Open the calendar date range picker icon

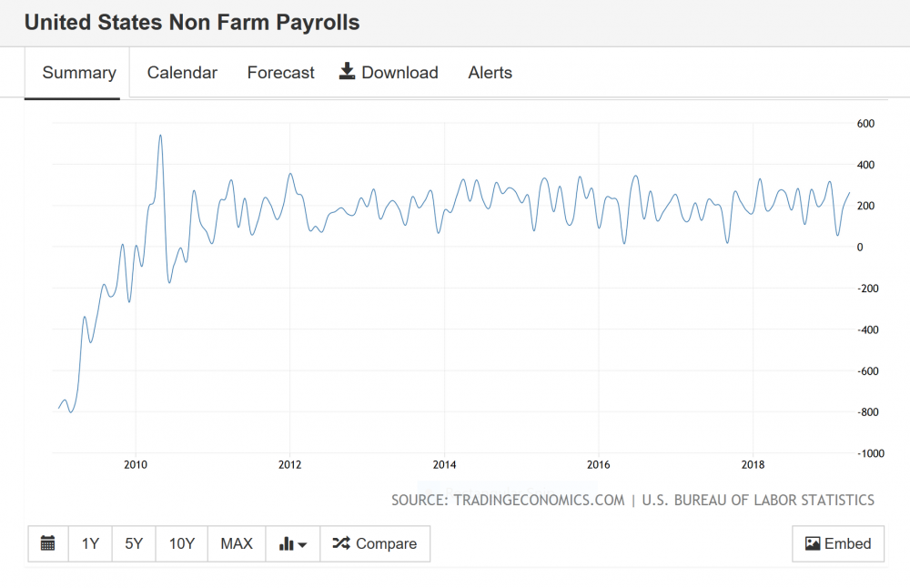[48, 543]
